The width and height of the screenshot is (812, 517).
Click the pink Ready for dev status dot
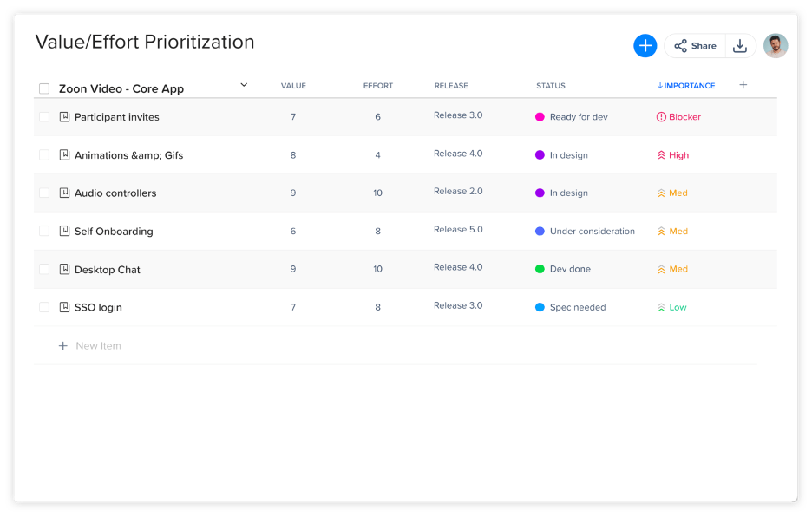[x=540, y=117]
